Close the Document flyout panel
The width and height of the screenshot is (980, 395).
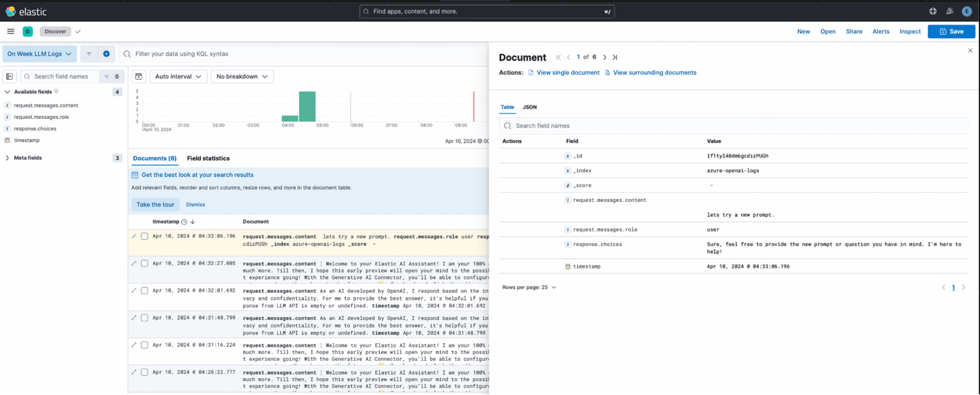[x=970, y=51]
